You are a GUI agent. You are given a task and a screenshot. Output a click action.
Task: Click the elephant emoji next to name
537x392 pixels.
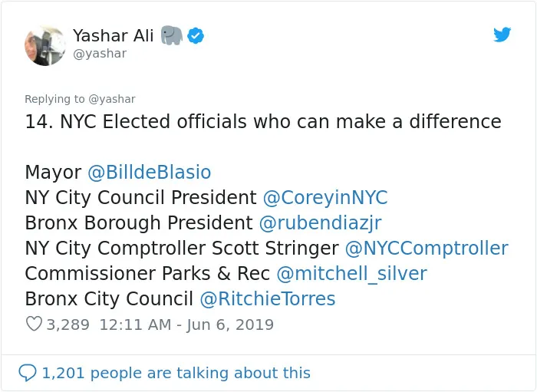point(172,35)
